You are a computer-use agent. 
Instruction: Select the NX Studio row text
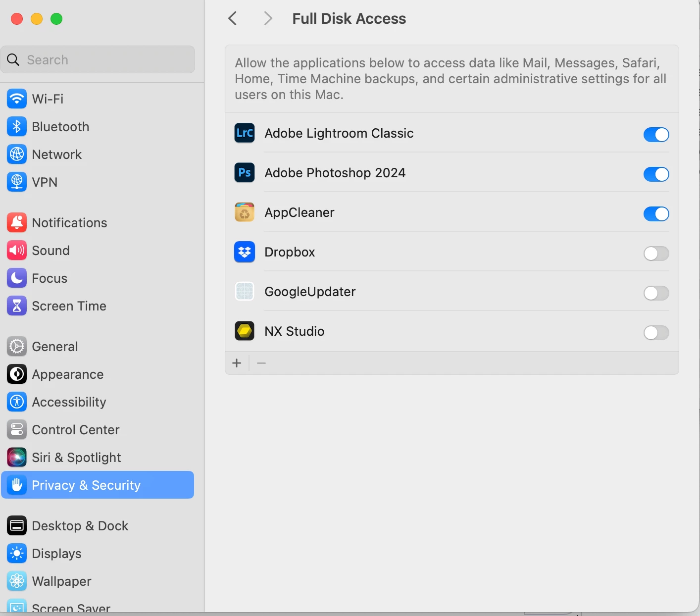point(295,331)
